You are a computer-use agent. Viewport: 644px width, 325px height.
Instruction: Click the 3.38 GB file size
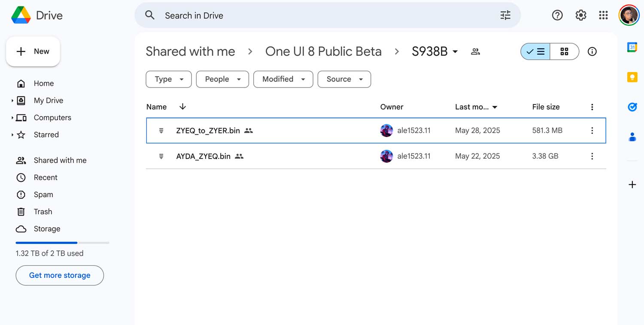[545, 156]
